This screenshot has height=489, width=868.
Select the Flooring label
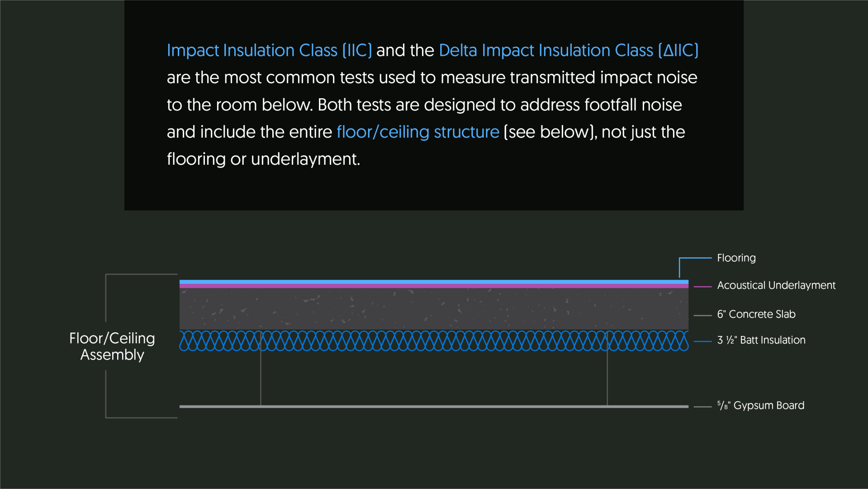[x=736, y=258]
